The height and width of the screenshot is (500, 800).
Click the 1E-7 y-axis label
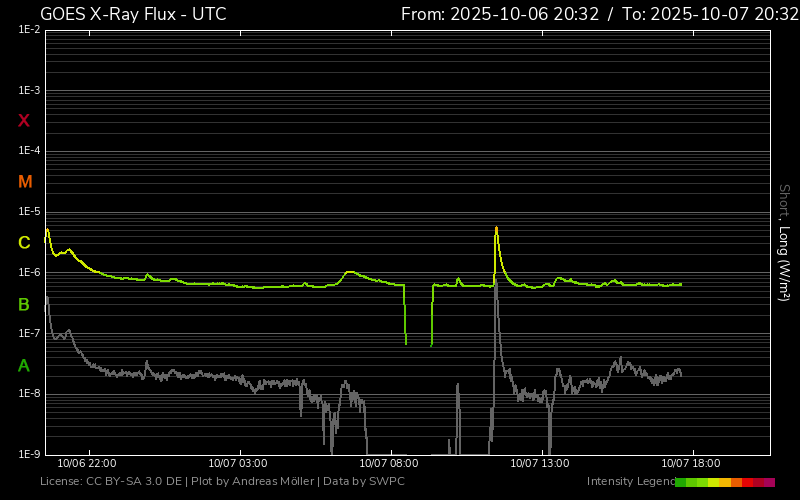(29, 333)
